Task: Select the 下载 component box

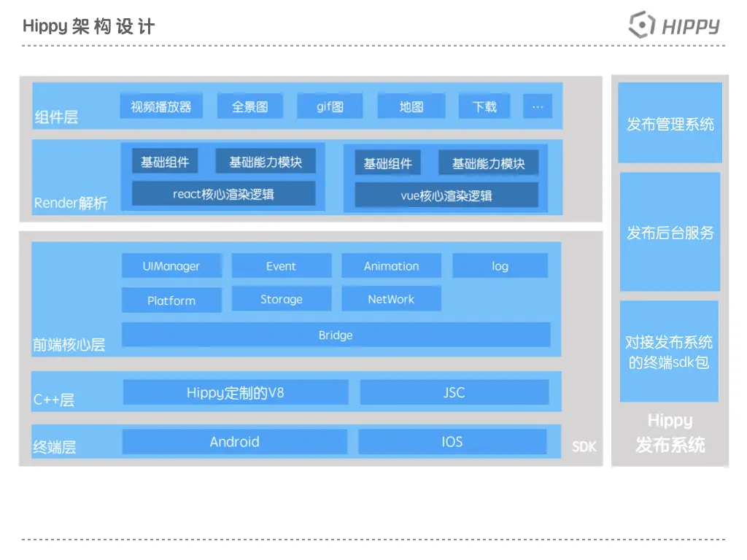Action: pyautogui.click(x=484, y=106)
